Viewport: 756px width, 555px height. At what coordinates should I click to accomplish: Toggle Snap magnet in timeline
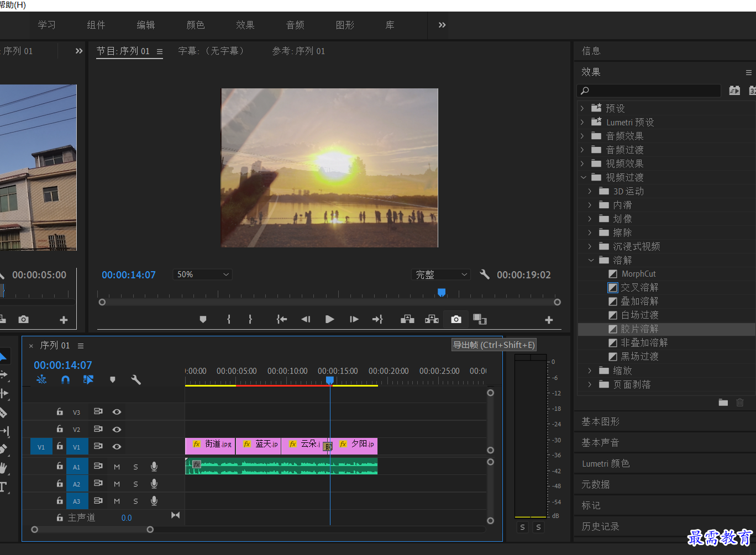click(65, 379)
